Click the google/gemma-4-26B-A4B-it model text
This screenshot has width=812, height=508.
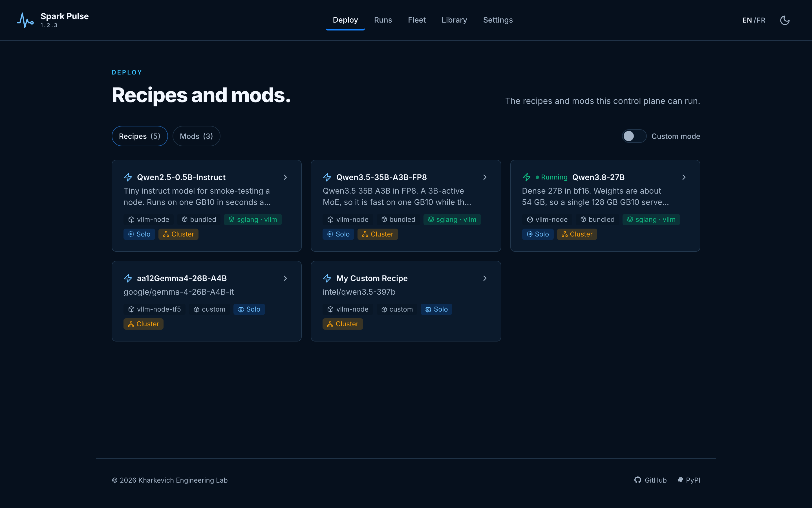(x=178, y=292)
